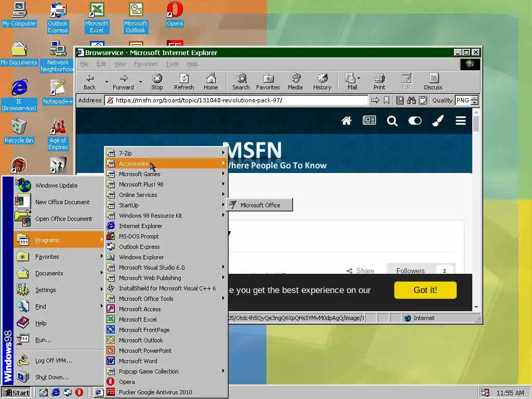532x399 pixels.
Task: Toggle the MSFN dark mode switch
Action: [415, 121]
